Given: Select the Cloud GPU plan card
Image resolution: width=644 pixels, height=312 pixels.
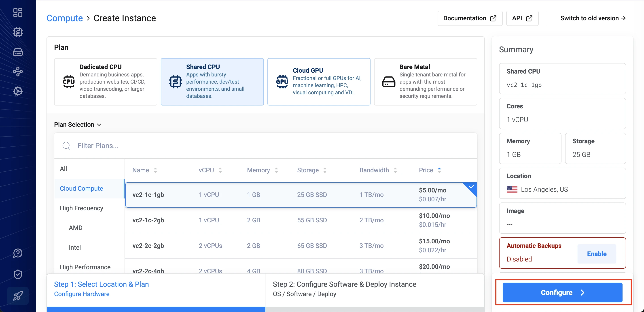Looking at the screenshot, I should [x=319, y=82].
